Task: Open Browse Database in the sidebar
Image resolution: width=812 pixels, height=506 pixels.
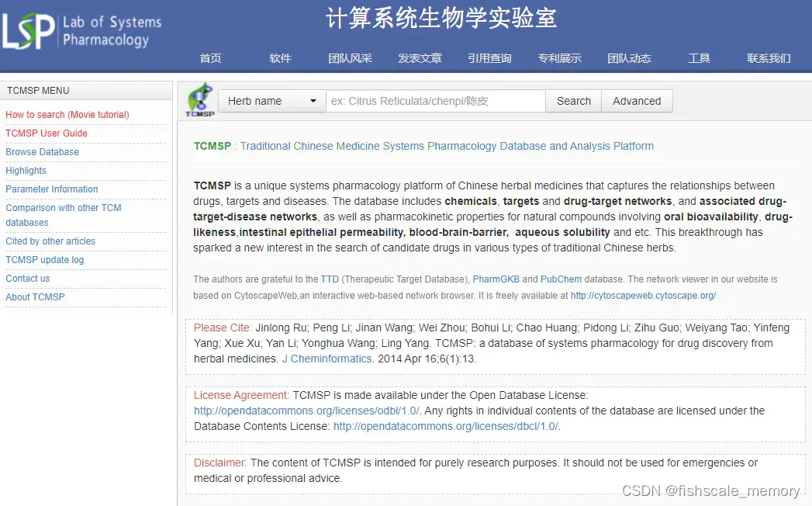Action: [x=42, y=152]
